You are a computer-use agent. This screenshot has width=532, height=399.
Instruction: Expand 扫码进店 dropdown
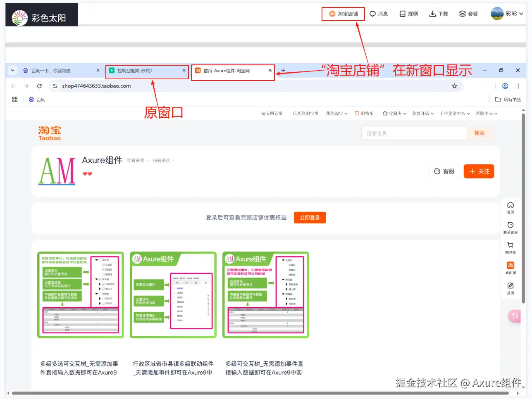tap(163, 161)
